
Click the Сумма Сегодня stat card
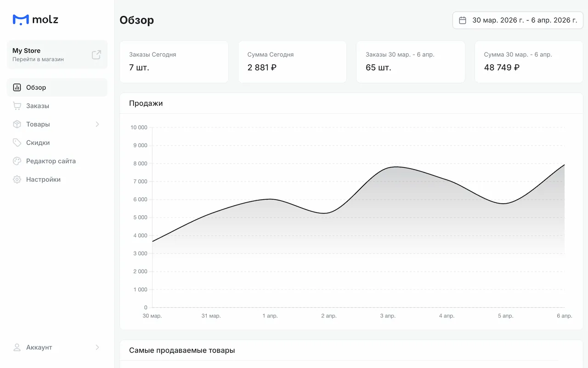[x=292, y=62]
